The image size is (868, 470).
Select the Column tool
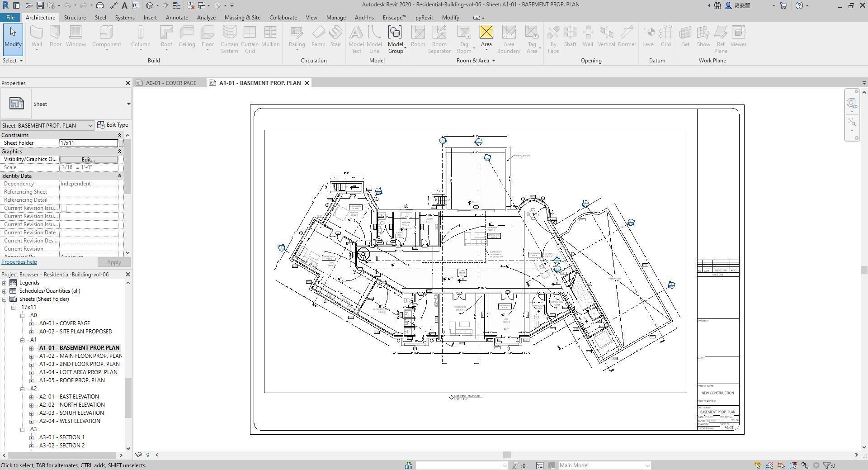pyautogui.click(x=141, y=37)
